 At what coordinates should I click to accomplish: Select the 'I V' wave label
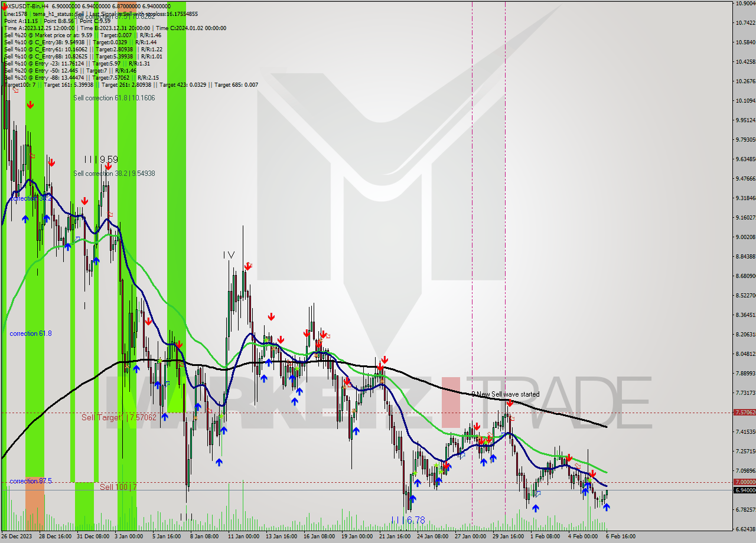[229, 255]
